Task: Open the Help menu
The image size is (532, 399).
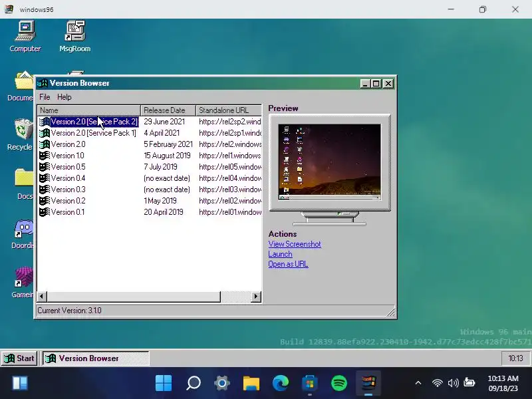Action: point(64,97)
